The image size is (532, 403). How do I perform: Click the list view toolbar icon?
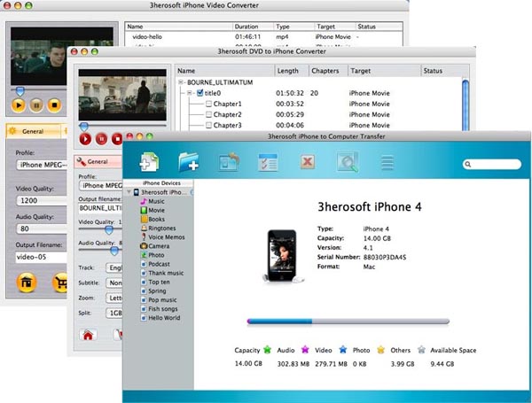tap(387, 162)
